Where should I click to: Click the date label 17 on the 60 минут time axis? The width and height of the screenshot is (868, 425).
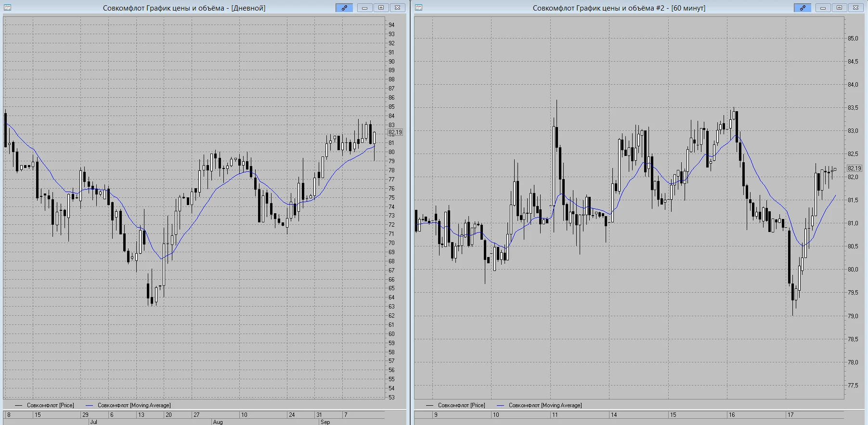(790, 415)
